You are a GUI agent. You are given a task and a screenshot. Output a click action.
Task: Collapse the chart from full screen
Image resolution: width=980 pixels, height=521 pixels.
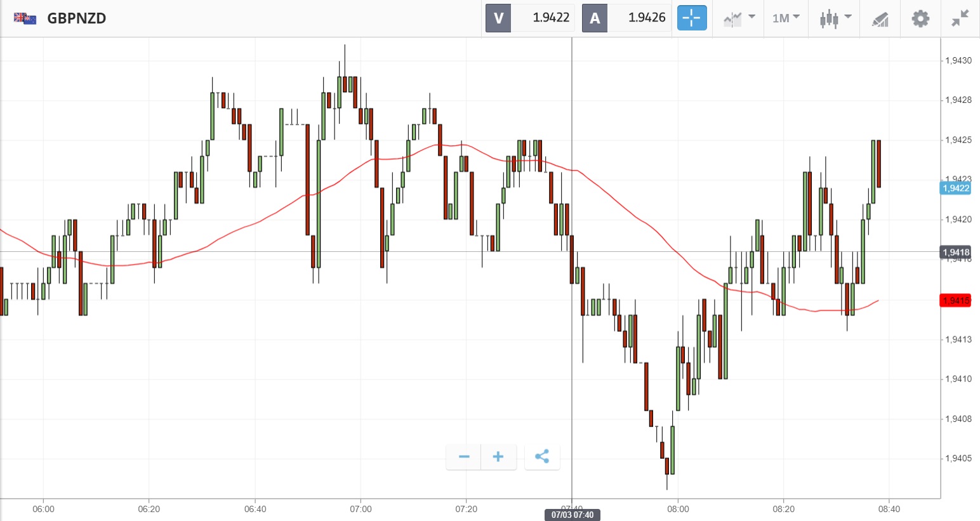pyautogui.click(x=960, y=18)
